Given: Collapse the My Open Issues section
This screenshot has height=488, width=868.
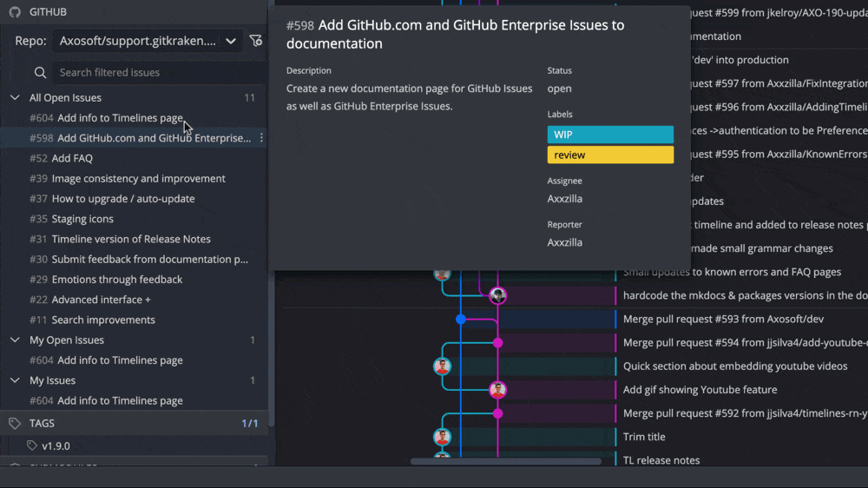Looking at the screenshot, I should tap(15, 340).
